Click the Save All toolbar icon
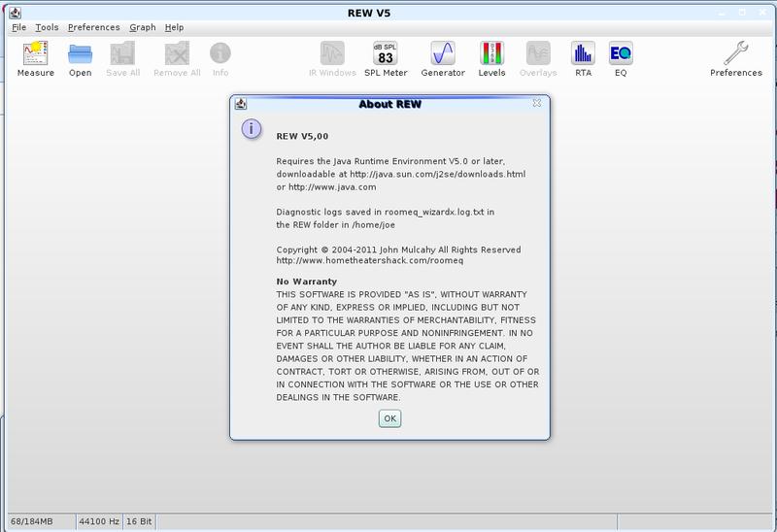Viewport: 777px width, 532px height. (x=123, y=59)
